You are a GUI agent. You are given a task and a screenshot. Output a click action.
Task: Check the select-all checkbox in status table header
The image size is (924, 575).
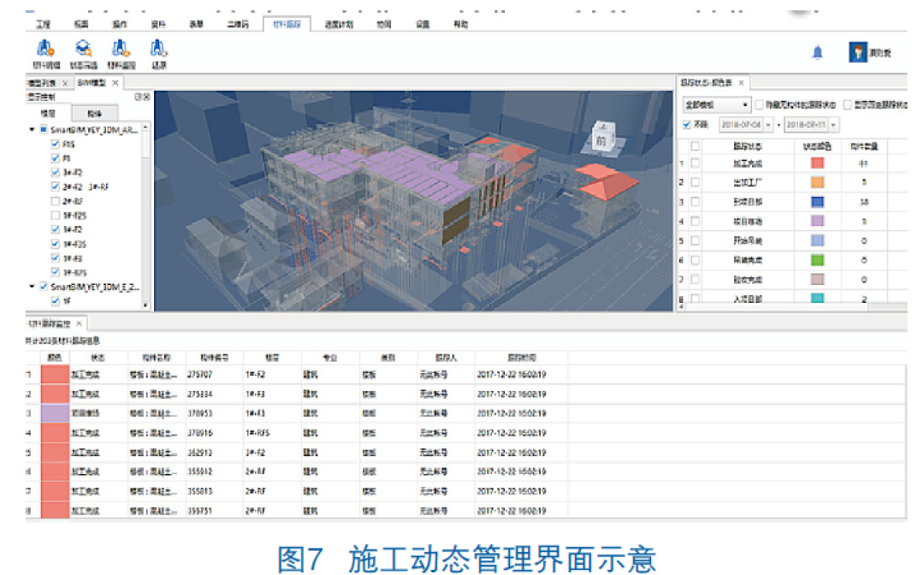tap(696, 145)
